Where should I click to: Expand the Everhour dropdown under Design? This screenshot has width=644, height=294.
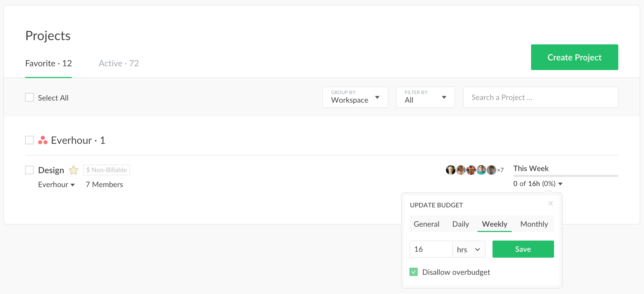56,185
